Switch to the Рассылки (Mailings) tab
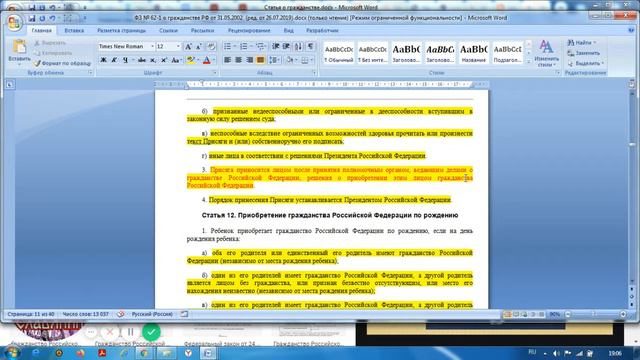 [x=202, y=30]
